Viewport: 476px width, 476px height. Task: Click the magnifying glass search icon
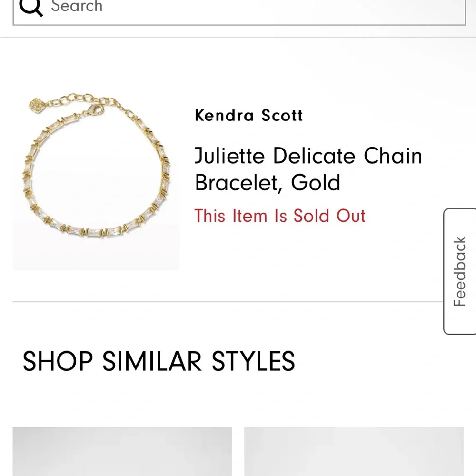point(31,7)
